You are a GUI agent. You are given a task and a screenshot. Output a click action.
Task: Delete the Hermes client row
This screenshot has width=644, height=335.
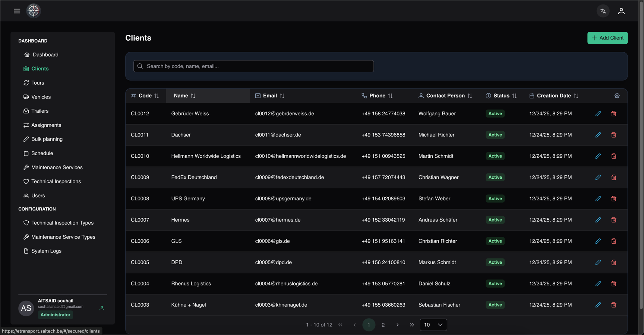click(x=614, y=220)
